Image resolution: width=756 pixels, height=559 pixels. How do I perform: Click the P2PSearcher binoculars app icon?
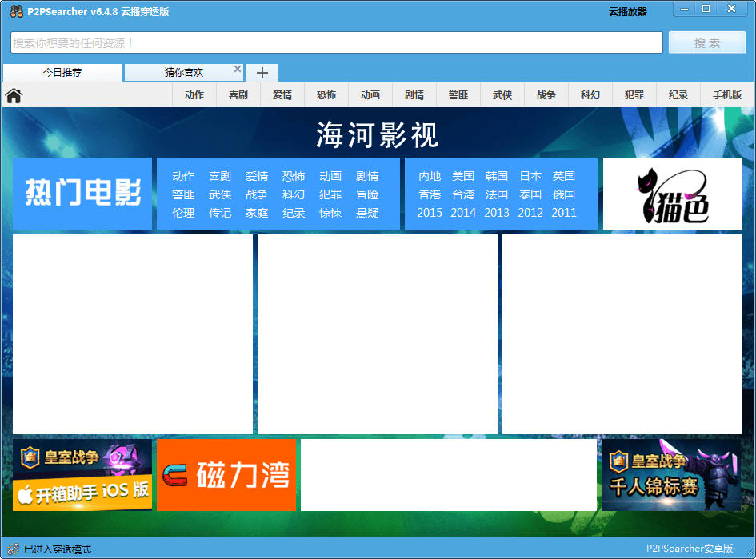[x=14, y=11]
